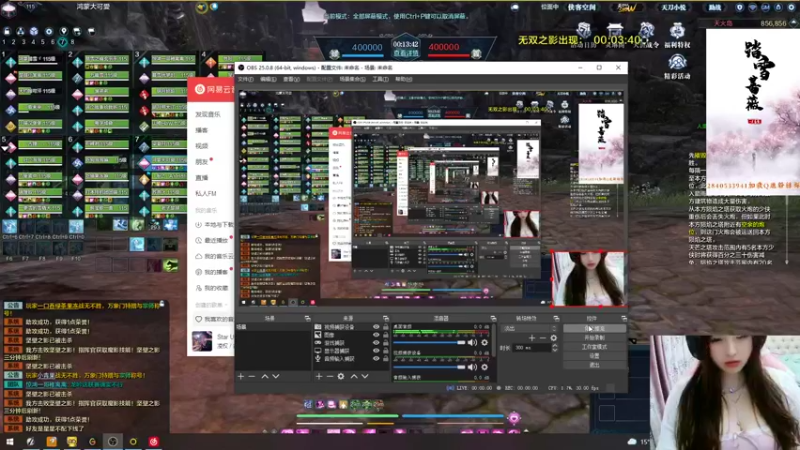This screenshot has width=800, height=450.
Task: Open the transition type dropdown
Action: [x=529, y=329]
